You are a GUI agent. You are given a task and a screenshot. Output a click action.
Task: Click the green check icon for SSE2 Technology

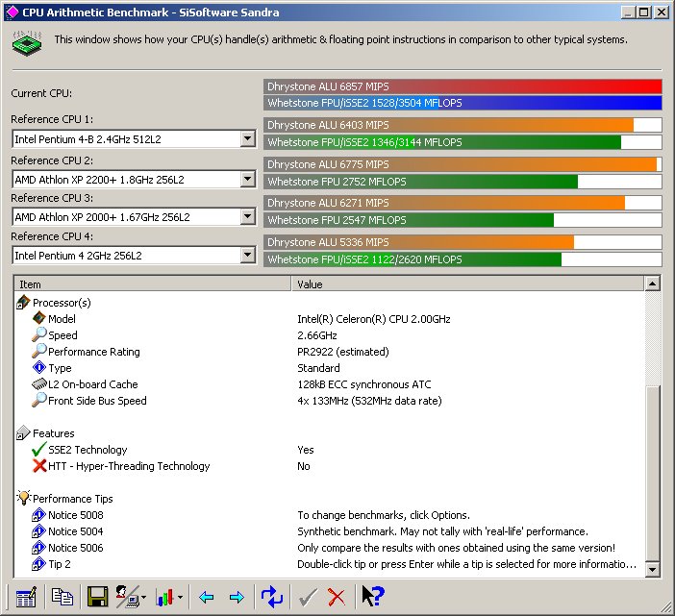pyautogui.click(x=38, y=449)
